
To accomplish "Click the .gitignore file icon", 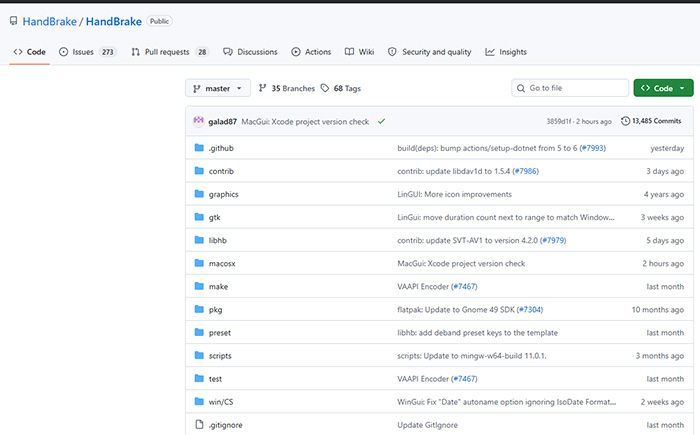I will pyautogui.click(x=199, y=425).
